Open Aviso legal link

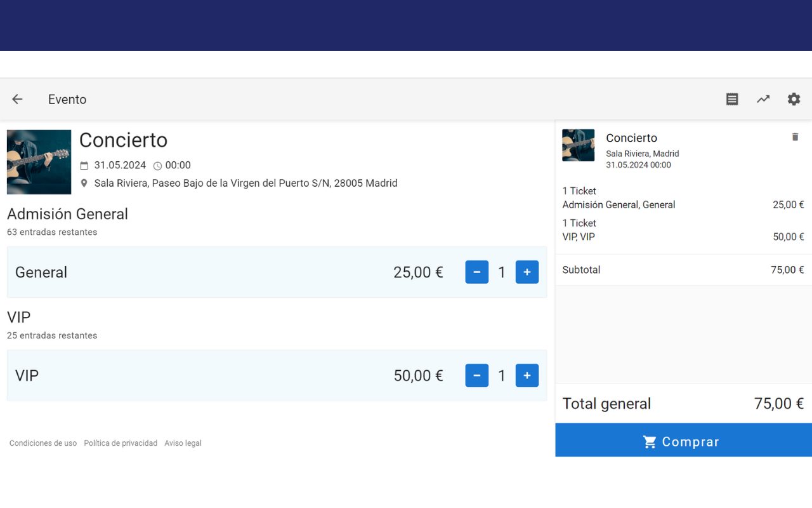pos(183,443)
